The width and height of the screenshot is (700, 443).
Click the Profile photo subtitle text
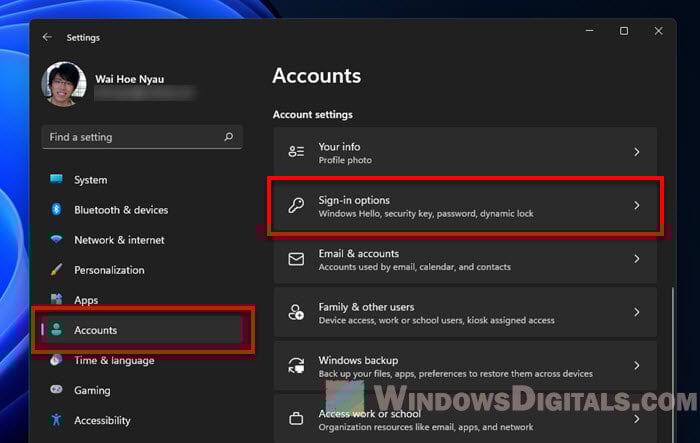[x=345, y=160]
